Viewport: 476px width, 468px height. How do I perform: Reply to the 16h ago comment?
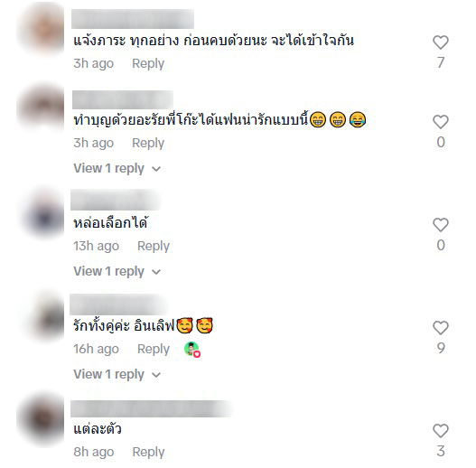(154, 349)
